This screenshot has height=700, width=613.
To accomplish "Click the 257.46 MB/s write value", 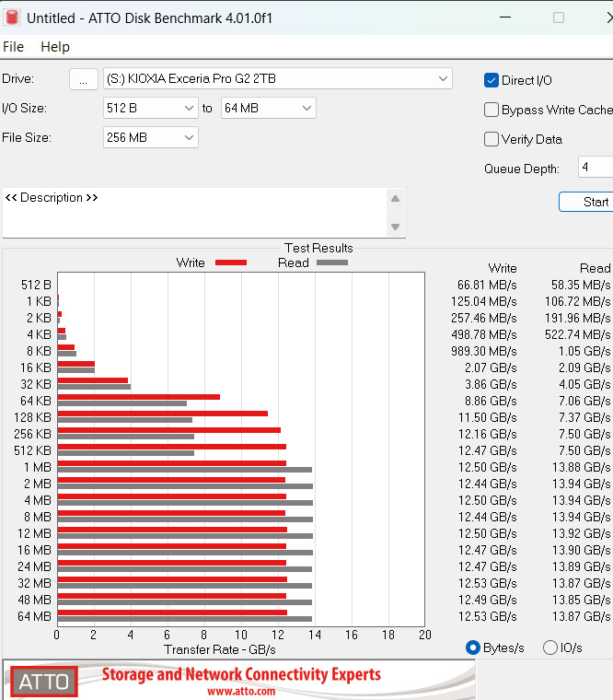I will click(x=483, y=319).
